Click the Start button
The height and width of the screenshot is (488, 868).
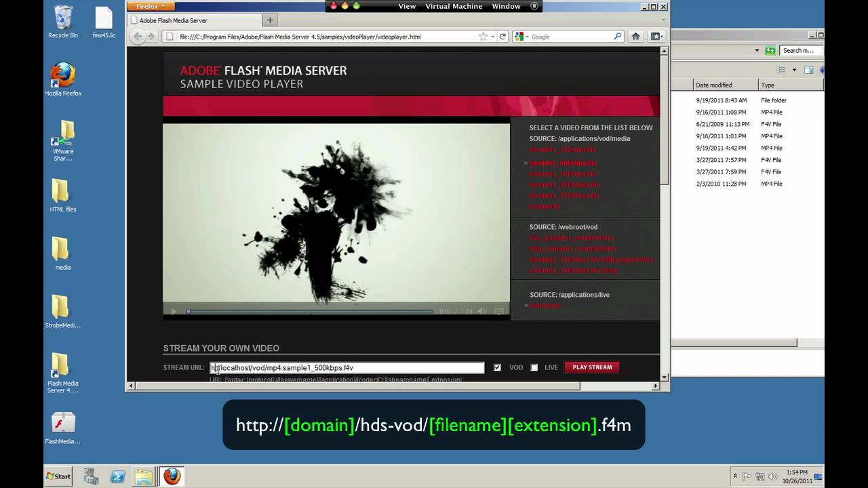[58, 476]
